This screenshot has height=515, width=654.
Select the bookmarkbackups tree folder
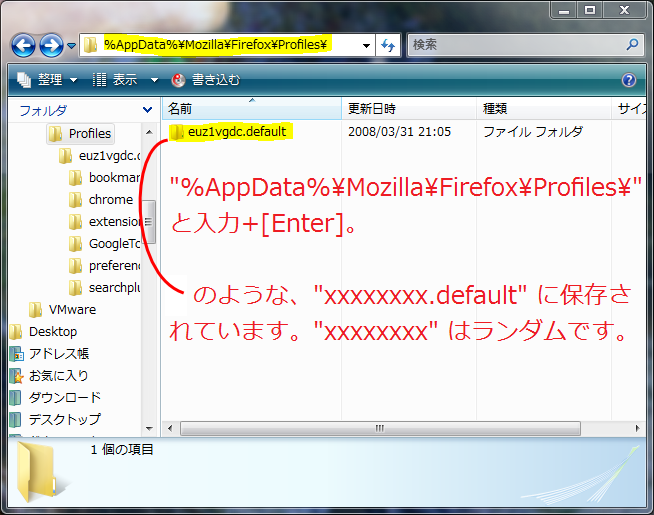point(105,178)
